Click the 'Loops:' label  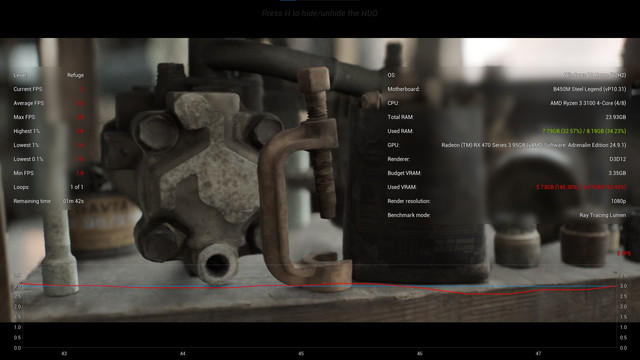(21, 187)
